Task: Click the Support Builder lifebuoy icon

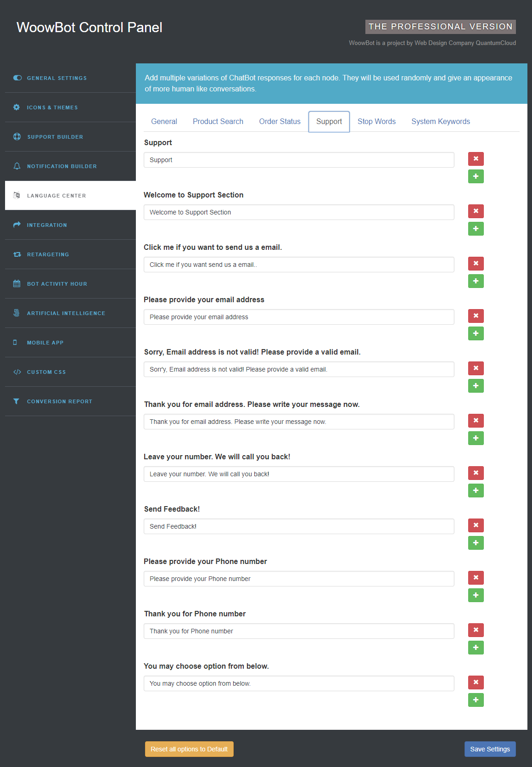Action: pos(17,136)
